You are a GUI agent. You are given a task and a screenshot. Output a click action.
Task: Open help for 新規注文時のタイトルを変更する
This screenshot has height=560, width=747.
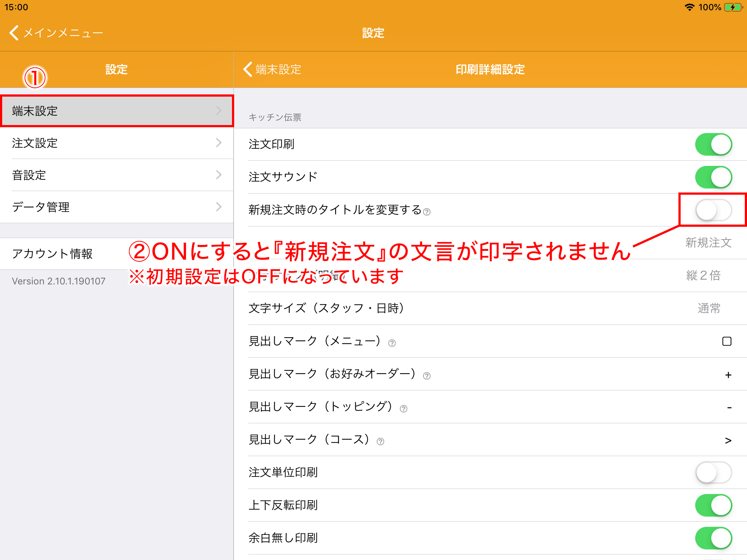click(427, 212)
